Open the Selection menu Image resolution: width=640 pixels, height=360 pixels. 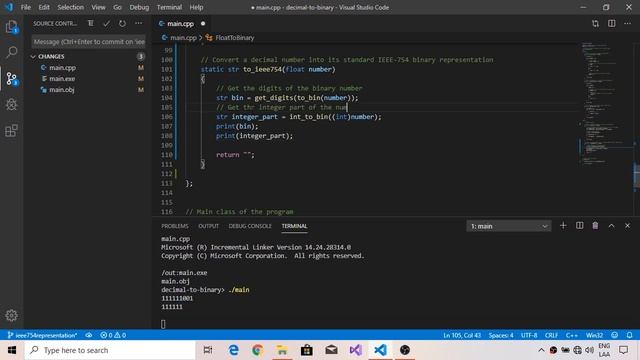71,7
